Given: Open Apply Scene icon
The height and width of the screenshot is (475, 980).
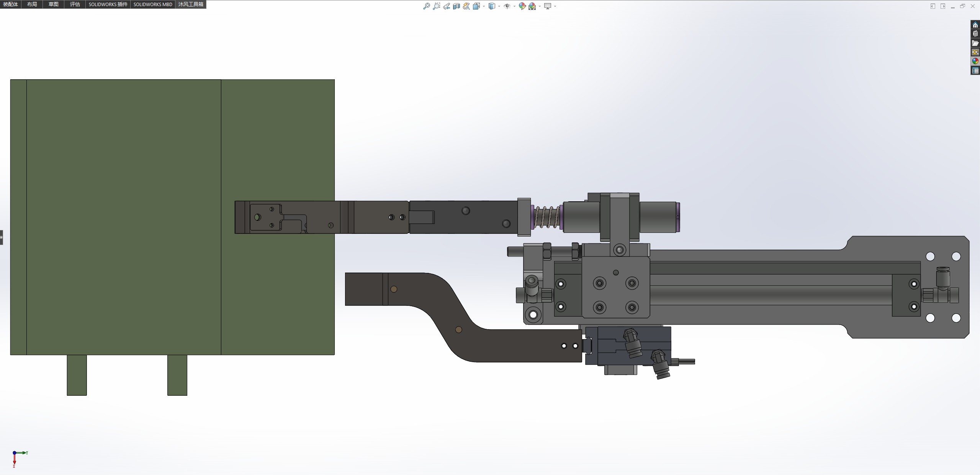Looking at the screenshot, I should [532, 6].
